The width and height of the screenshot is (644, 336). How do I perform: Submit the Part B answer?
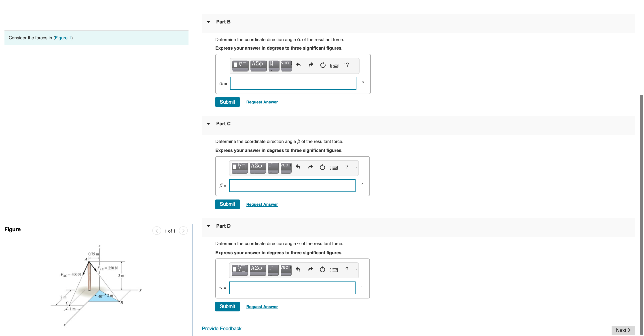[x=227, y=102]
